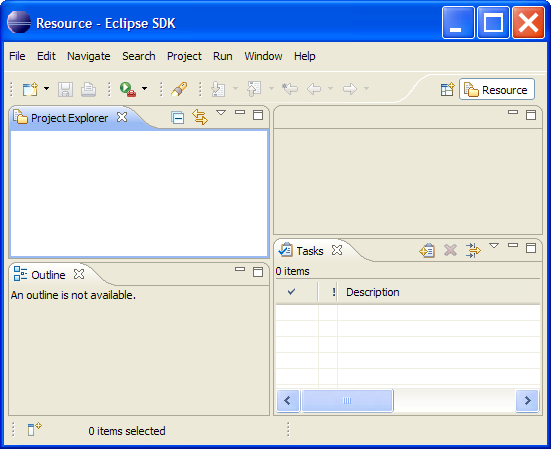Click the Forward navigation arrow
Image resolution: width=551 pixels, height=449 pixels.
tap(350, 89)
